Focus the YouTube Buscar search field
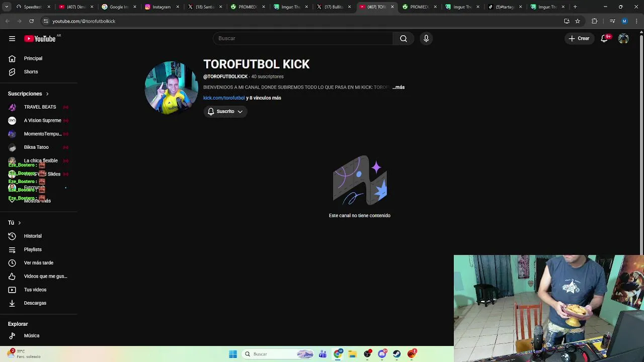This screenshot has width=644, height=362. [x=303, y=39]
